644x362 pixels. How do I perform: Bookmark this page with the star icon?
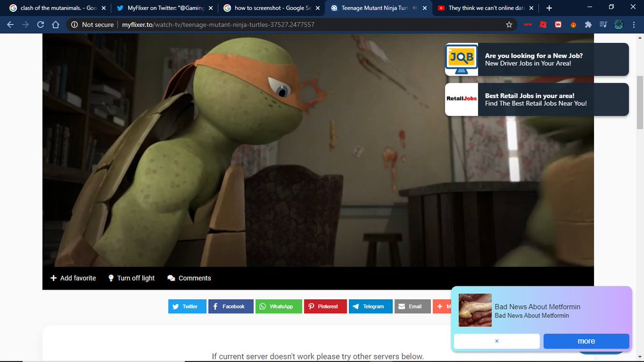tap(509, 25)
